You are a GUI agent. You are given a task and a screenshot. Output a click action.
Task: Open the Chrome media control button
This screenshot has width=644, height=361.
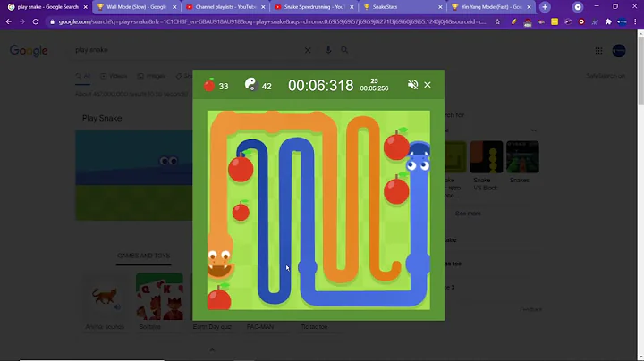[578, 7]
